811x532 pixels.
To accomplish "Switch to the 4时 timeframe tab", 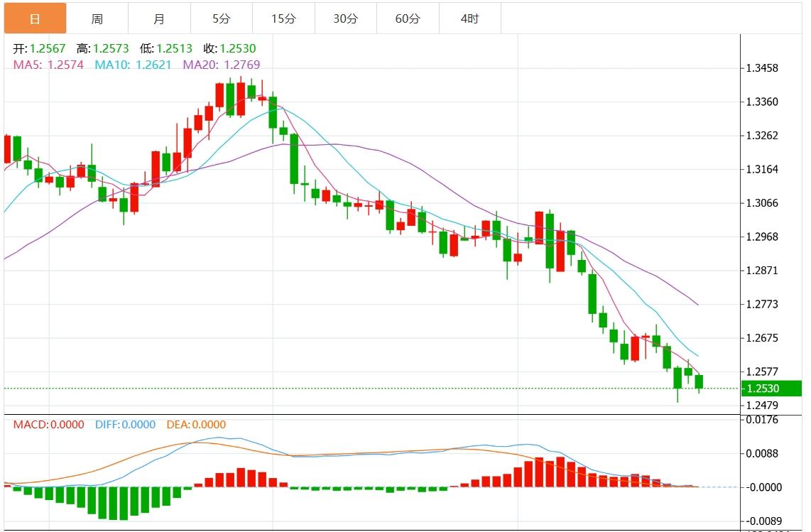I will coord(469,18).
